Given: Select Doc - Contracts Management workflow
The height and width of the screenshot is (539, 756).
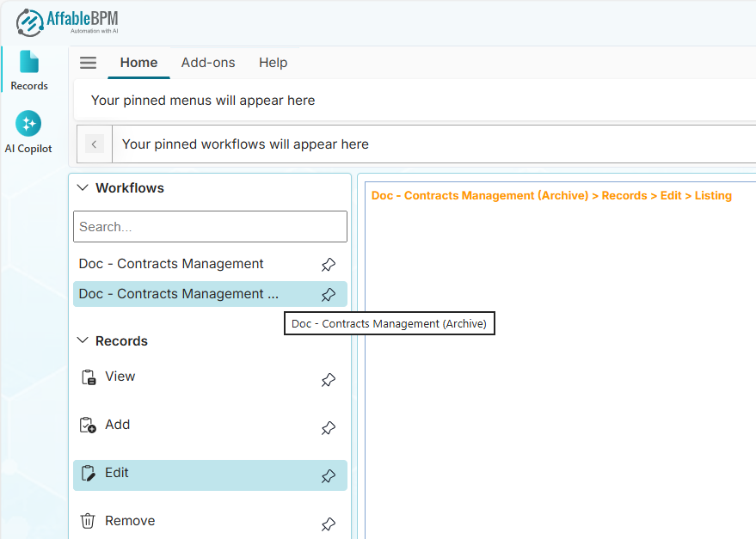Looking at the screenshot, I should click(x=171, y=264).
